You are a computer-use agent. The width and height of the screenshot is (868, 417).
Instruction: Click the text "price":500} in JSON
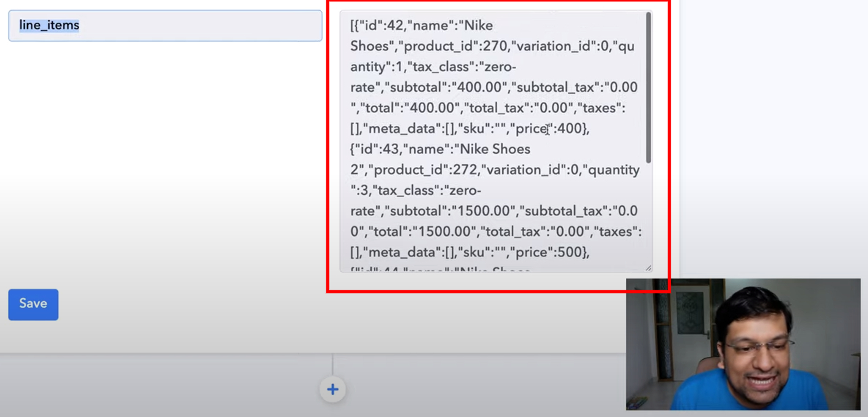pos(550,252)
